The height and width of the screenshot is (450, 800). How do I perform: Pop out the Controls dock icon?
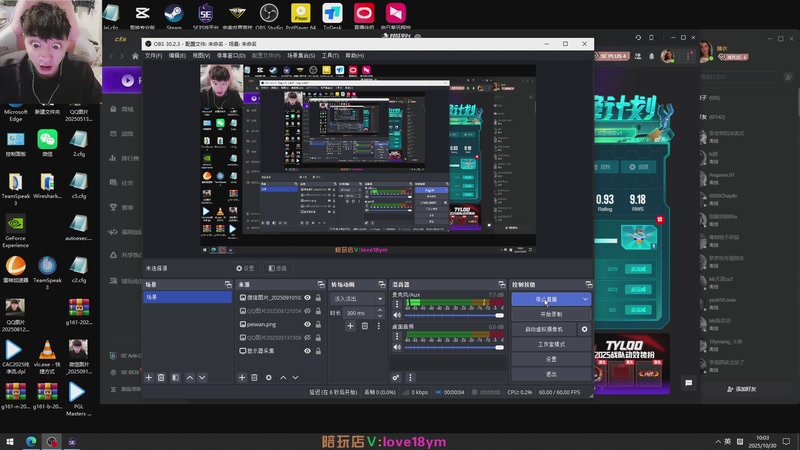(x=589, y=284)
